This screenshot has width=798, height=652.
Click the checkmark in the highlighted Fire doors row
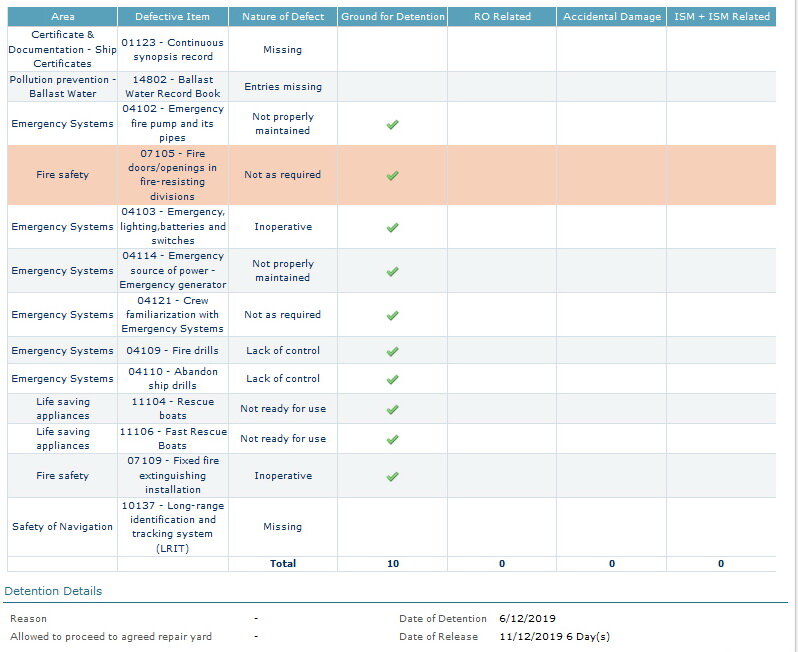[392, 175]
